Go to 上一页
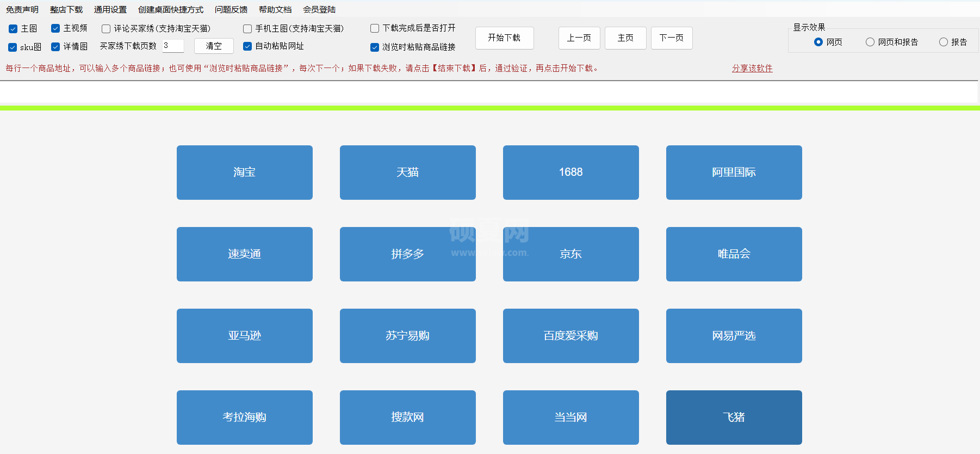980x454 pixels. point(579,38)
